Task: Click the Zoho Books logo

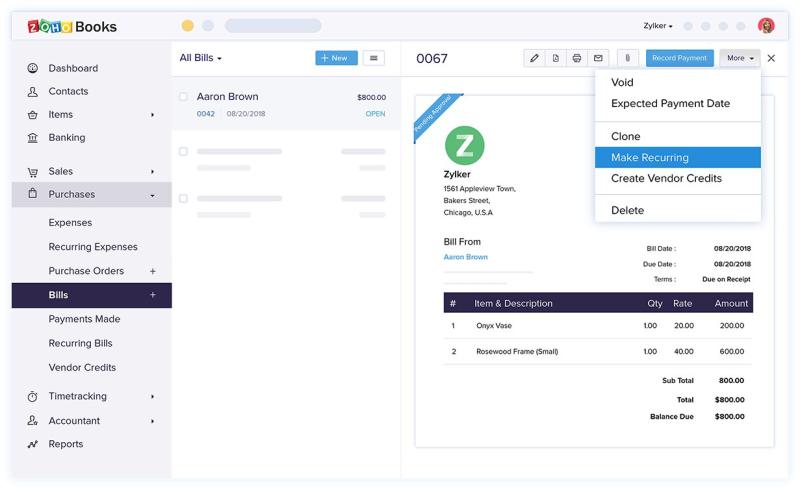Action: (72, 27)
